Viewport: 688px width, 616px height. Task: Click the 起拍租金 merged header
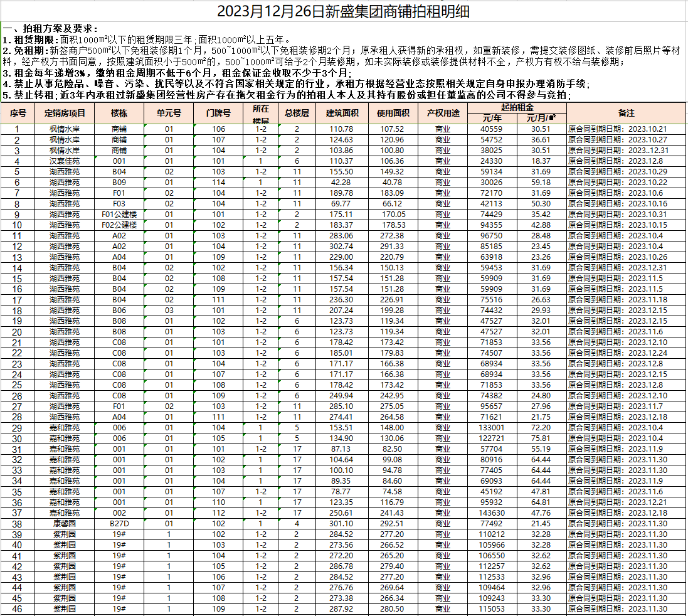pos(517,108)
